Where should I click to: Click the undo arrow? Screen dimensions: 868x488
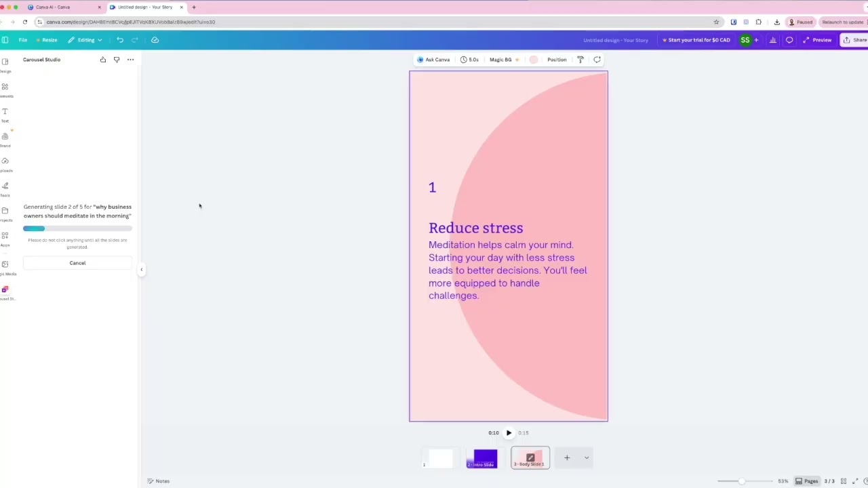click(x=120, y=40)
